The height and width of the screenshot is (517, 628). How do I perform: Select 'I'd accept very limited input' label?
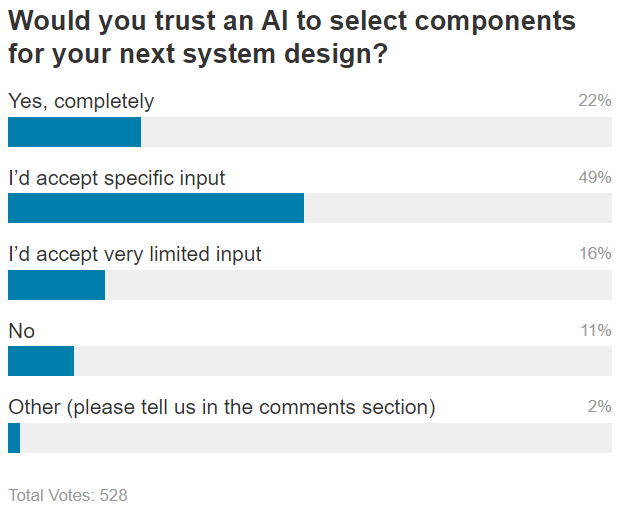pyautogui.click(x=135, y=254)
